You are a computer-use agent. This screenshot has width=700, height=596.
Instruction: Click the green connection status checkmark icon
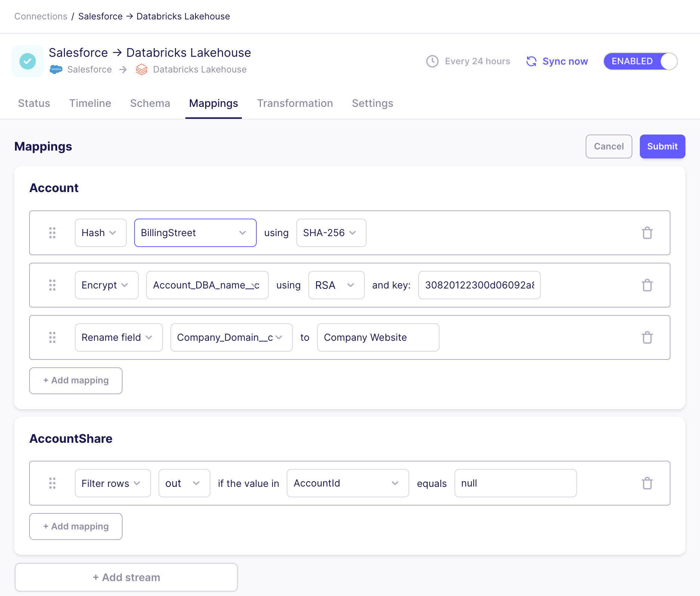[x=28, y=61]
